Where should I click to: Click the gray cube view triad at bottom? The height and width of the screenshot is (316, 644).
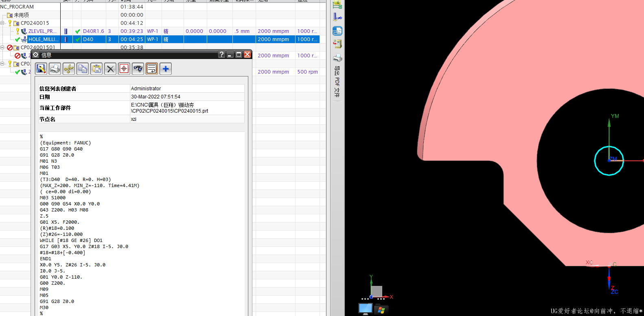coord(377,291)
